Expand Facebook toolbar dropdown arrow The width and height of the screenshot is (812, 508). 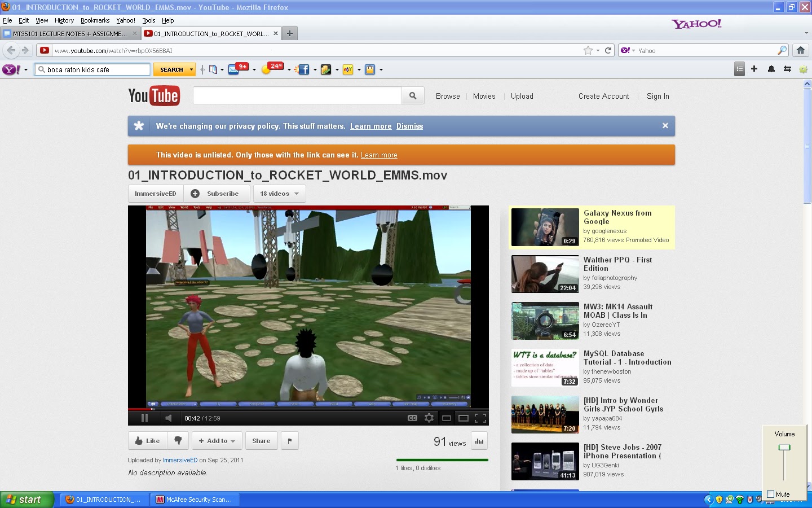pos(315,70)
